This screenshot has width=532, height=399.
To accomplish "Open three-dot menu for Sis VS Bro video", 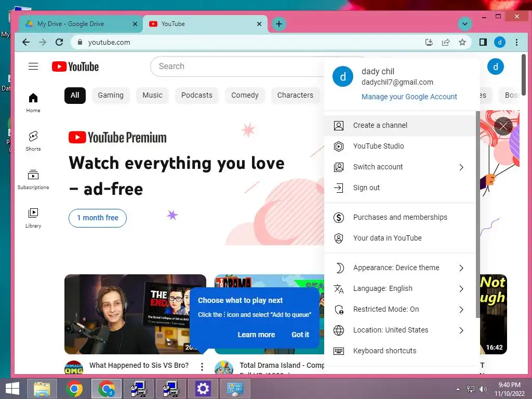I will [202, 366].
